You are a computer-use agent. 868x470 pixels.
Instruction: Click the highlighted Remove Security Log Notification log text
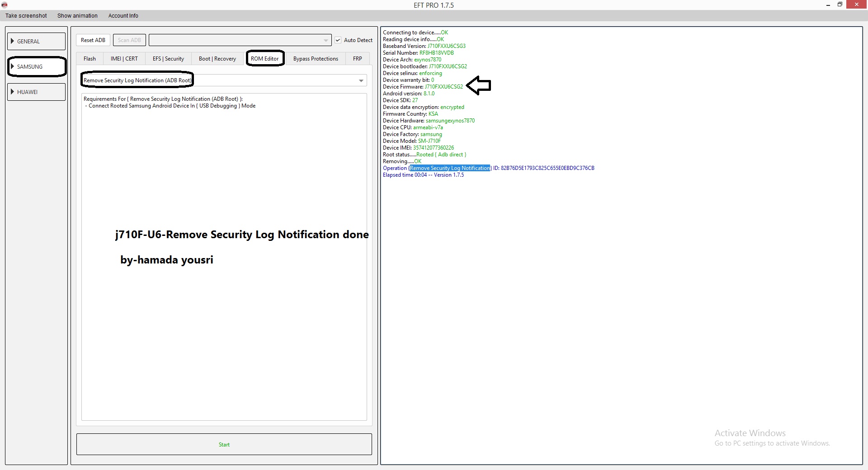(x=450, y=168)
